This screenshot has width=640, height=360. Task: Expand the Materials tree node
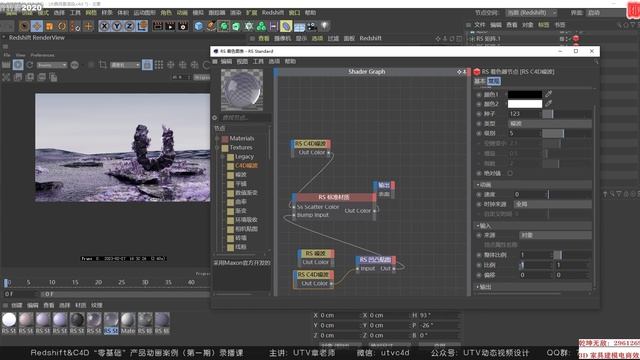point(218,139)
